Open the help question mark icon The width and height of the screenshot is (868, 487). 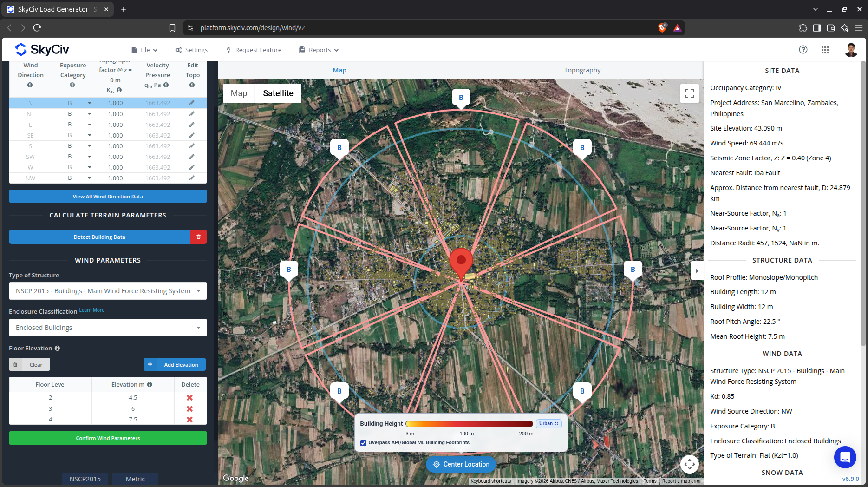pos(803,50)
